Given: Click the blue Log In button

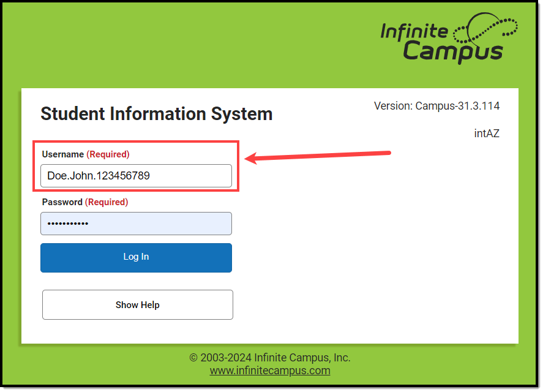Looking at the screenshot, I should coord(136,257).
